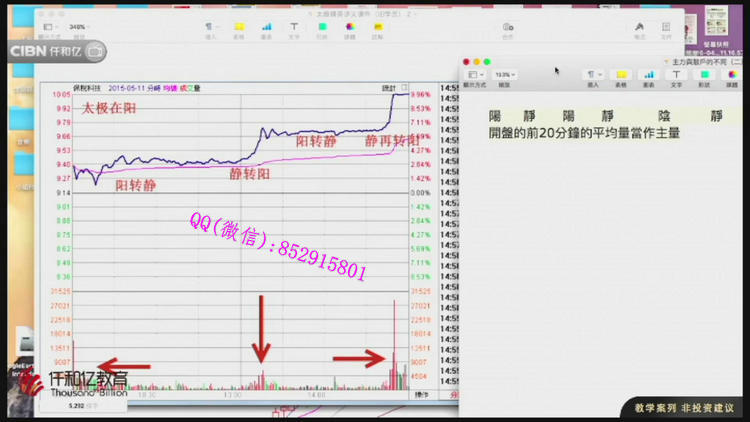Click the 操作 button below the stock chart
This screenshot has width=750, height=422.
point(422,395)
